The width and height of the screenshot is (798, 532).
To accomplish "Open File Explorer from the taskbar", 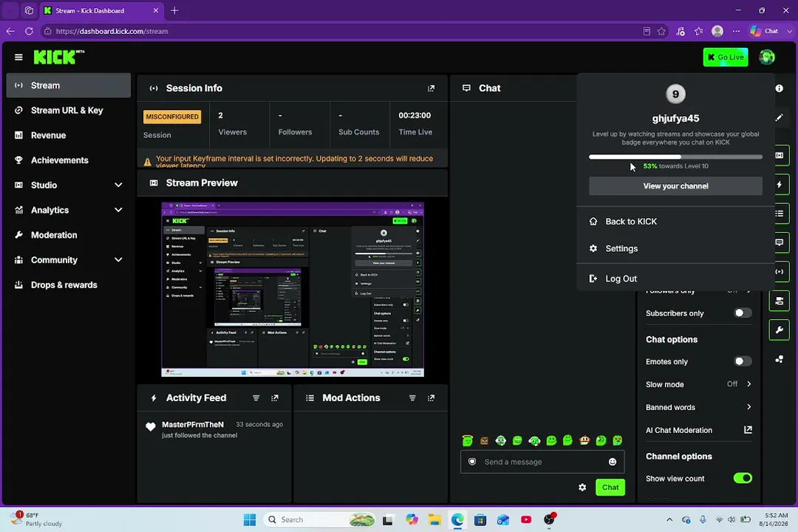I will tap(434, 519).
